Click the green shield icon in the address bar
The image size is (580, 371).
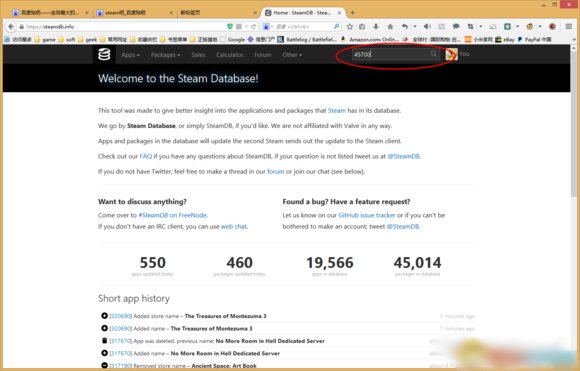click(x=230, y=27)
